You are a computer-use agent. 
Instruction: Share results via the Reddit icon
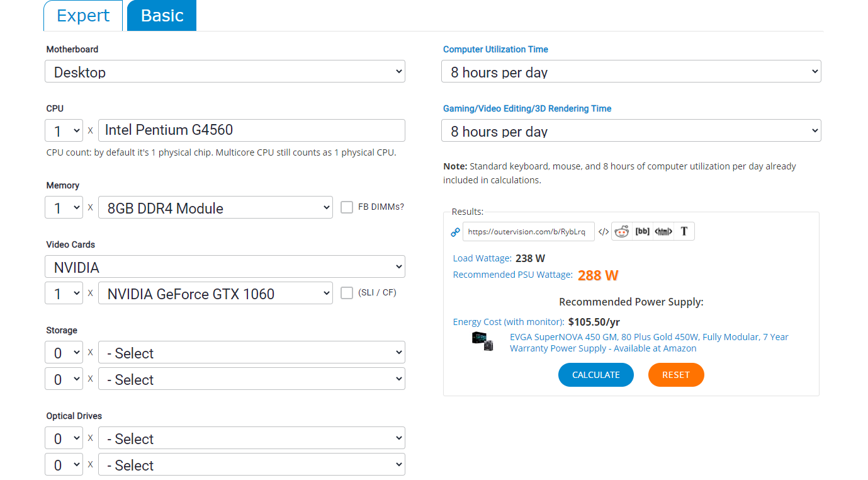click(622, 232)
